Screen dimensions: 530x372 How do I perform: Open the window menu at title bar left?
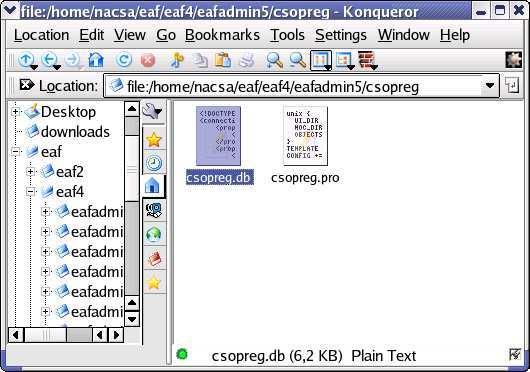point(9,11)
